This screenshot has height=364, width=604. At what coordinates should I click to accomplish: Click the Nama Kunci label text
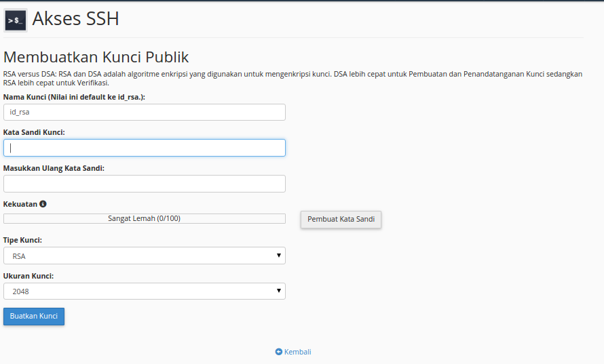pyautogui.click(x=74, y=97)
